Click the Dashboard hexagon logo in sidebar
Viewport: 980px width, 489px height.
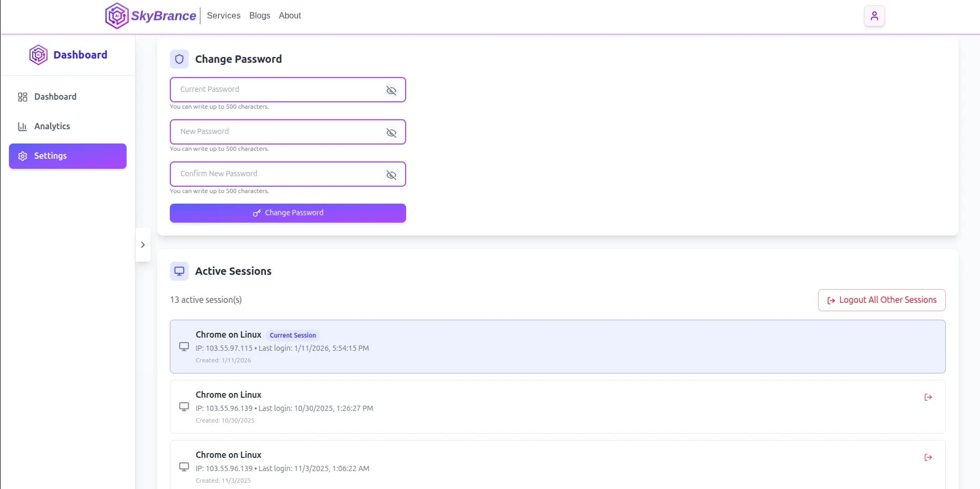tap(39, 55)
